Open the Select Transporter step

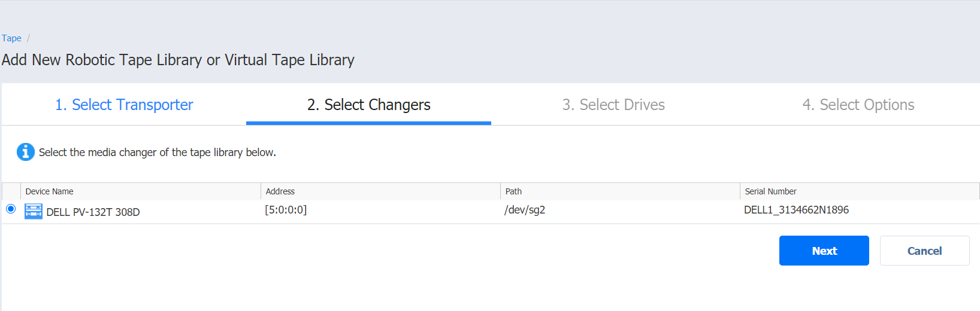click(124, 105)
